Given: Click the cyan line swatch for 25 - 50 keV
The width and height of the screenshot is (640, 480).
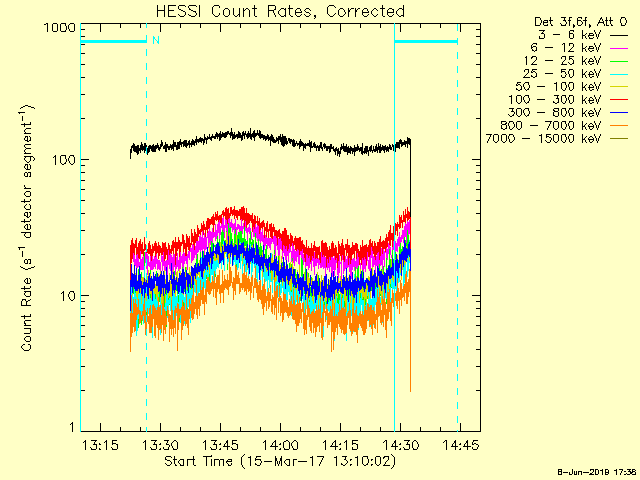Looking at the screenshot, I should 619,75.
